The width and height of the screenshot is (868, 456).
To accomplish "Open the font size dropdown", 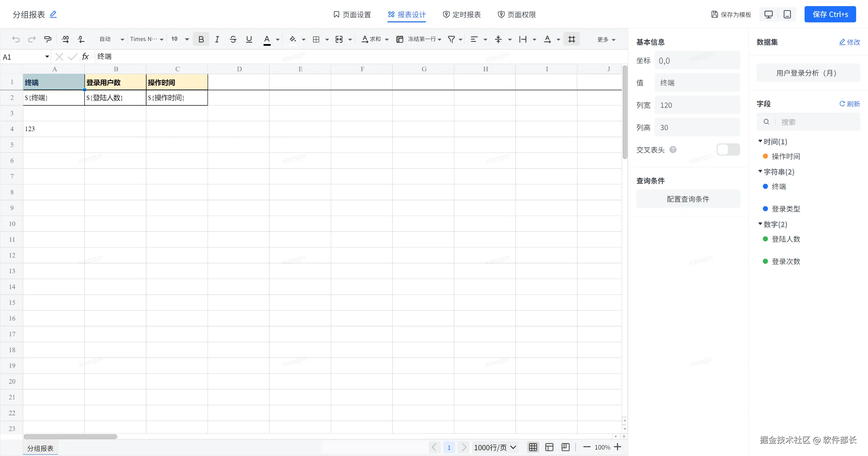I will 187,39.
